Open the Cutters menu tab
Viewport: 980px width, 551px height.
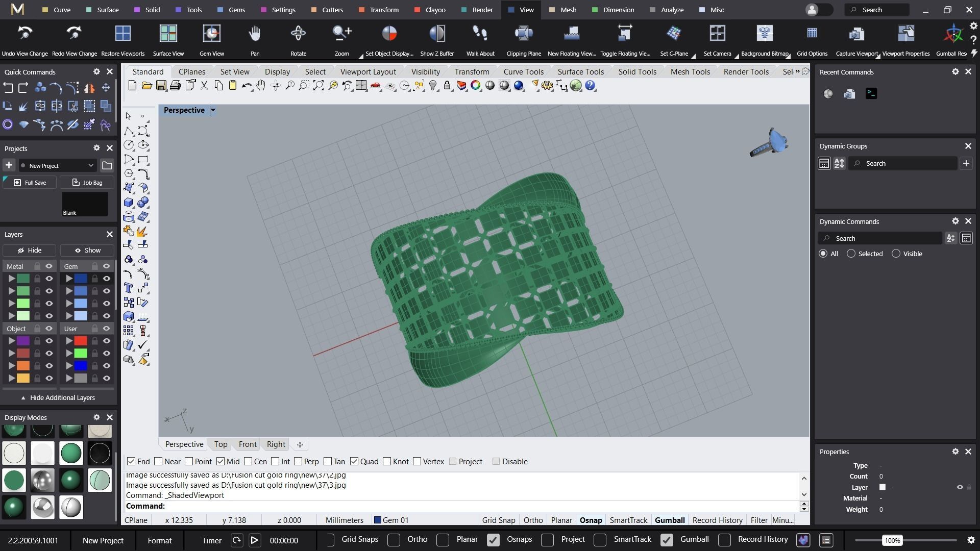click(x=327, y=10)
